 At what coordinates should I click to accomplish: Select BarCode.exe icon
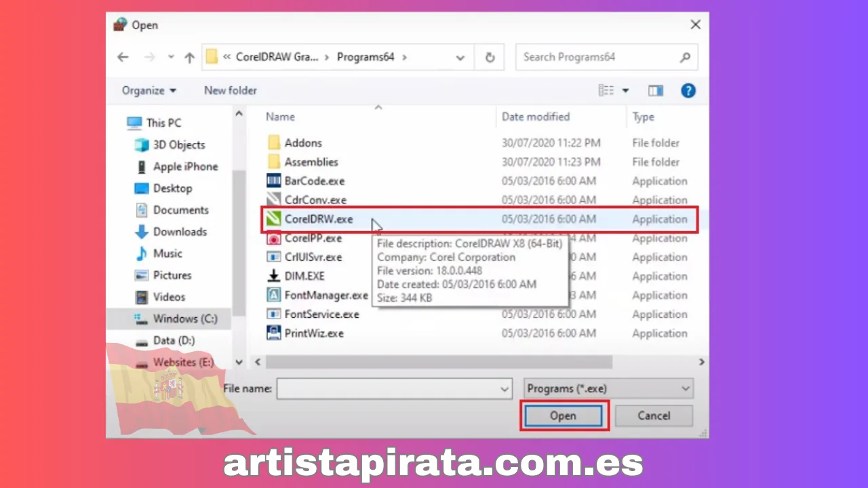273,180
